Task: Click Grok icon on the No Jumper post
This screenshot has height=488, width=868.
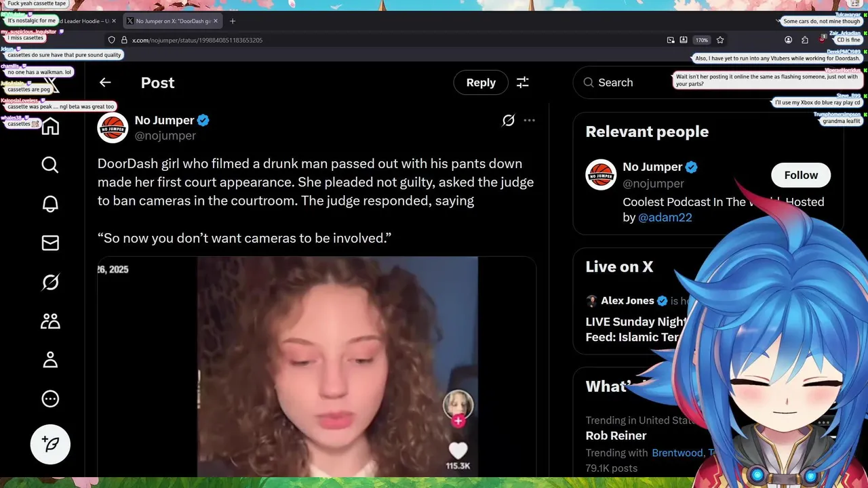Action: (508, 121)
